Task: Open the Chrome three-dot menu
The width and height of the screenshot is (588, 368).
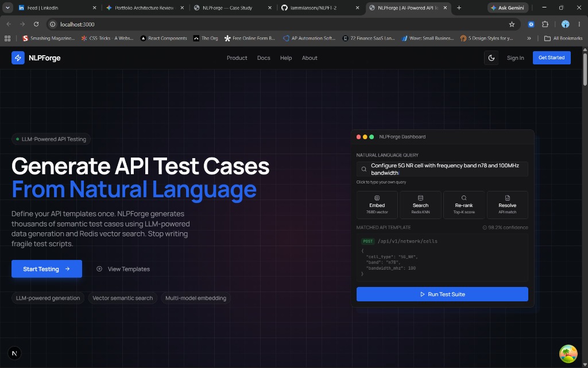Action: point(579,24)
